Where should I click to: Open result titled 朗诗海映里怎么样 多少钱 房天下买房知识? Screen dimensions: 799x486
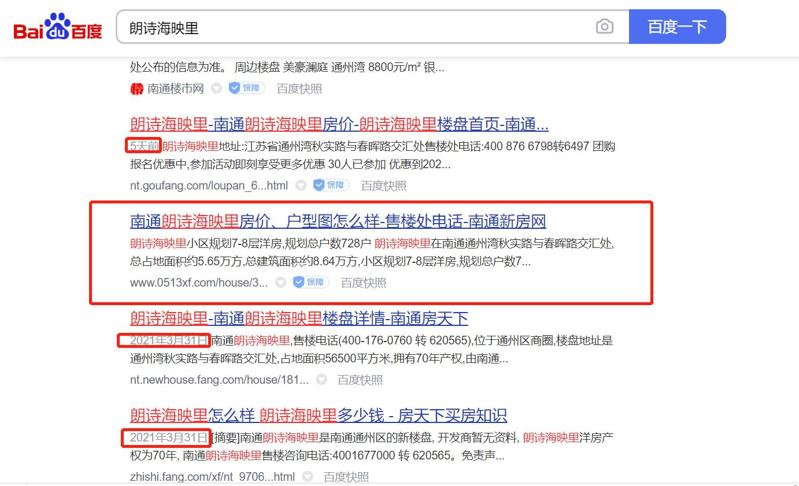click(x=318, y=415)
